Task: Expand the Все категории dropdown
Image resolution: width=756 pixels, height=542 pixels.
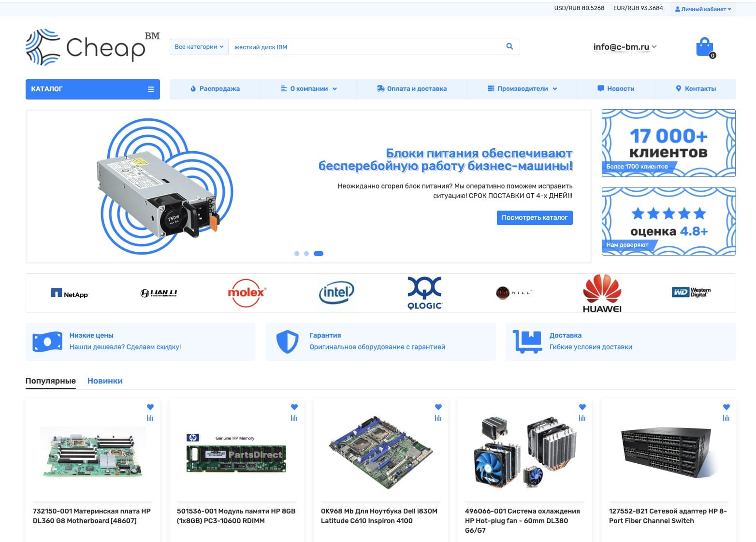Action: click(199, 47)
